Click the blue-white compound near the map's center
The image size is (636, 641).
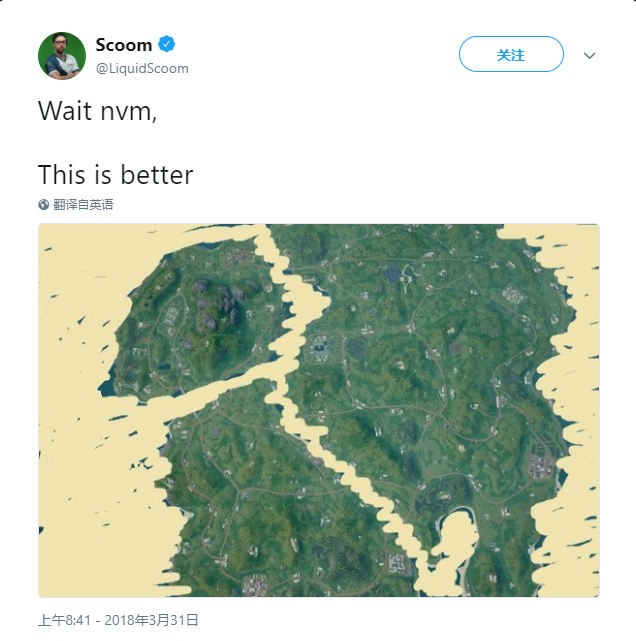[x=322, y=347]
